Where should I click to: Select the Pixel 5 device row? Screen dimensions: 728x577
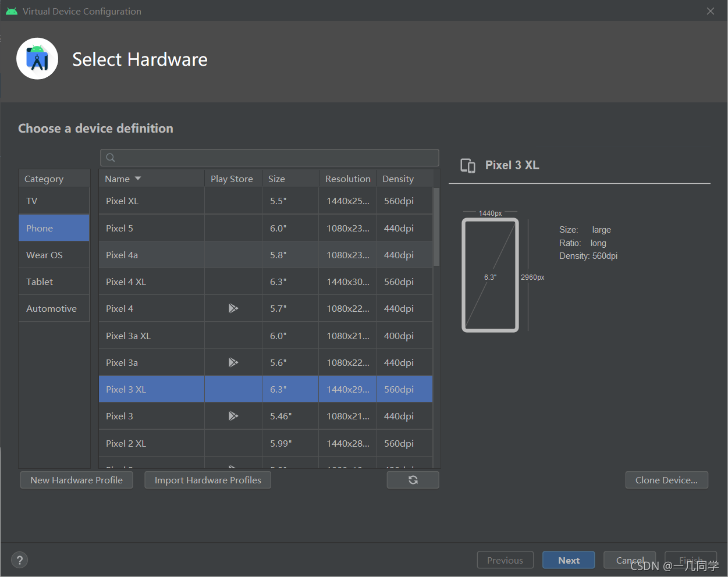pyautogui.click(x=266, y=228)
